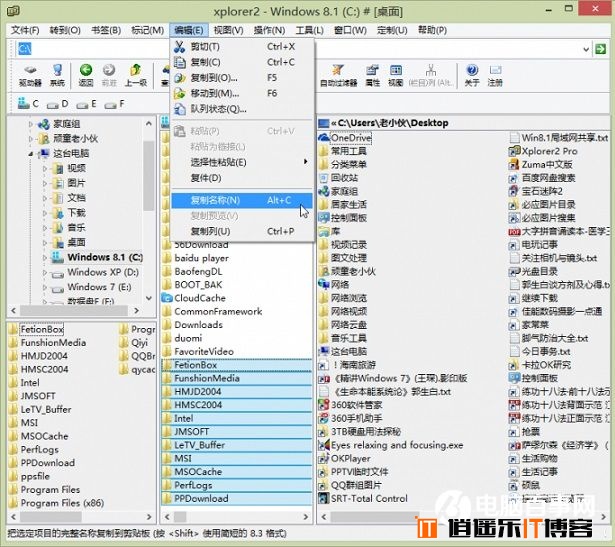Select the Win8.1局域网共享.txt file
Image resolution: width=615 pixels, height=547 pixels.
point(564,138)
